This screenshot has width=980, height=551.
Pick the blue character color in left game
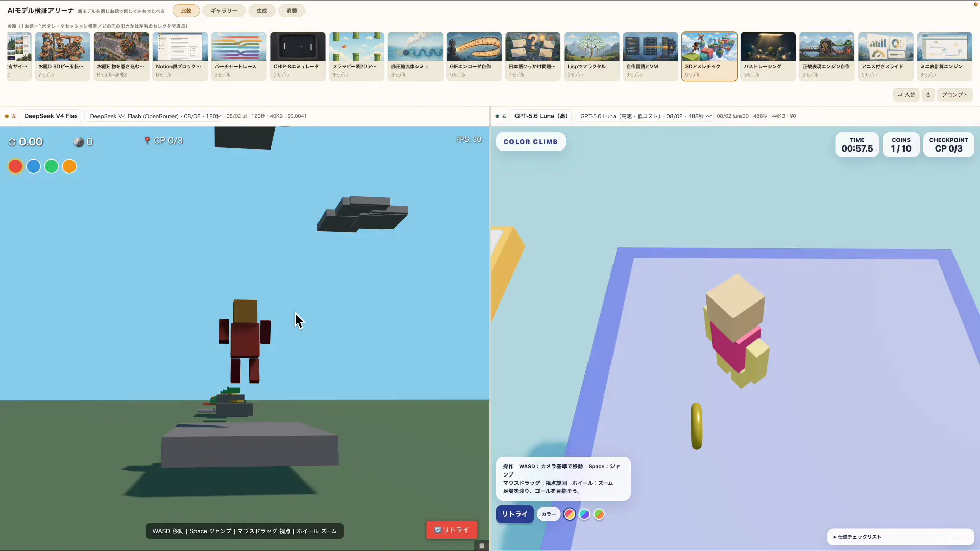pyautogui.click(x=33, y=166)
